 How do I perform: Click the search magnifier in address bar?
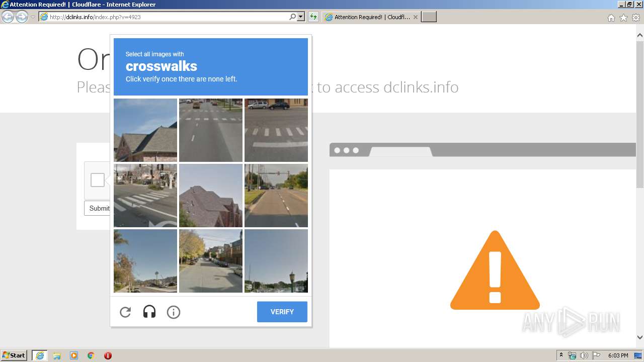coord(293,17)
